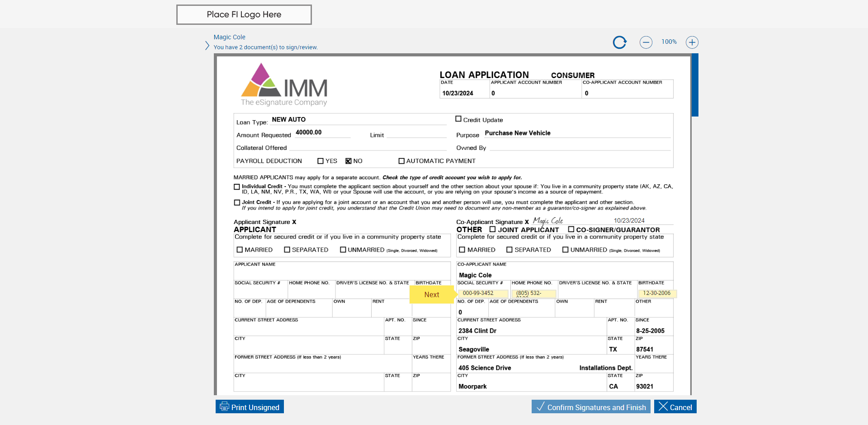This screenshot has width=868, height=425.
Task: Cancel the signing session
Action: [x=675, y=406]
